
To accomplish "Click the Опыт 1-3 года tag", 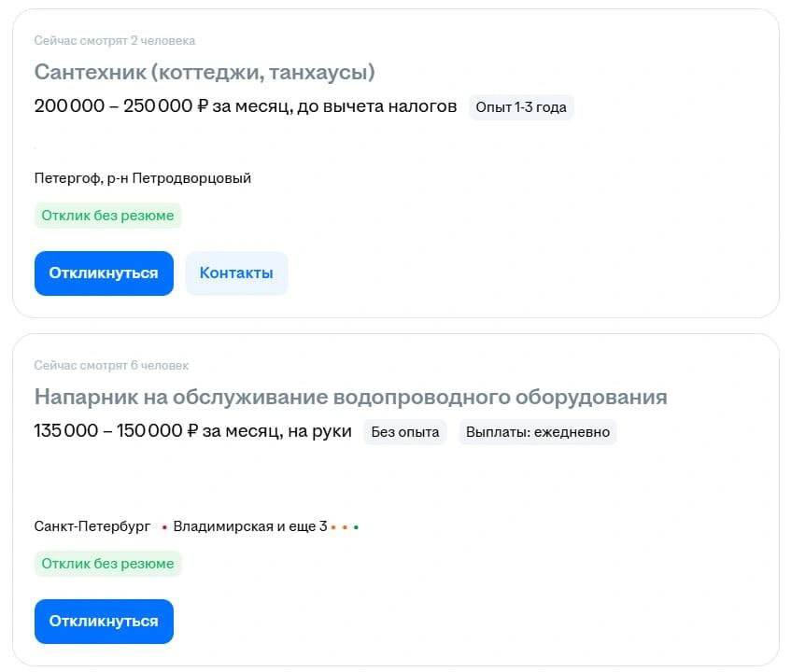I will (x=521, y=107).
